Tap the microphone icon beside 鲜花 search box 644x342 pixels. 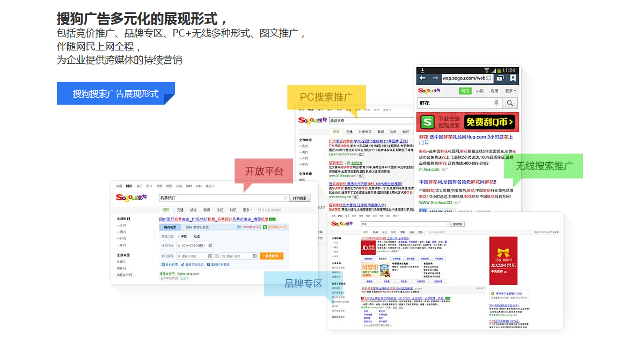(x=496, y=103)
